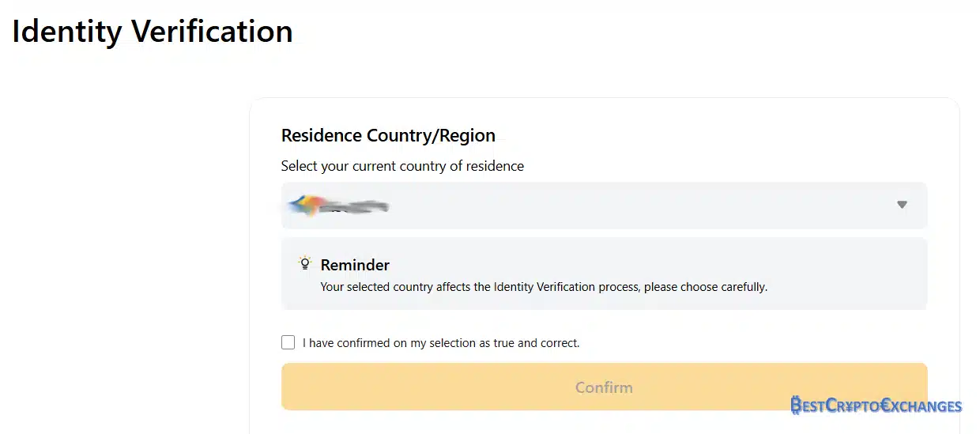Screen dimensions: 980x434
Task: Click the Bitcoin symbol in BestCryptoExchanges logo
Action: pos(796,406)
